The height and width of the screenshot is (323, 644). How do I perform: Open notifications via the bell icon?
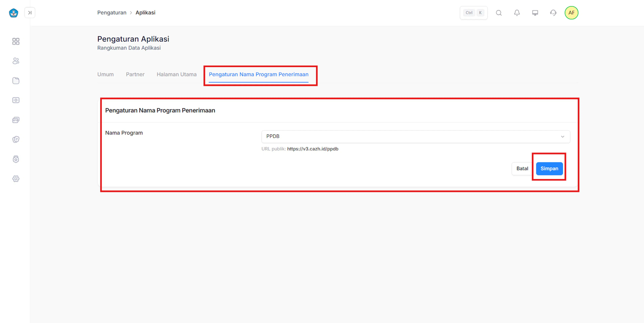(517, 13)
